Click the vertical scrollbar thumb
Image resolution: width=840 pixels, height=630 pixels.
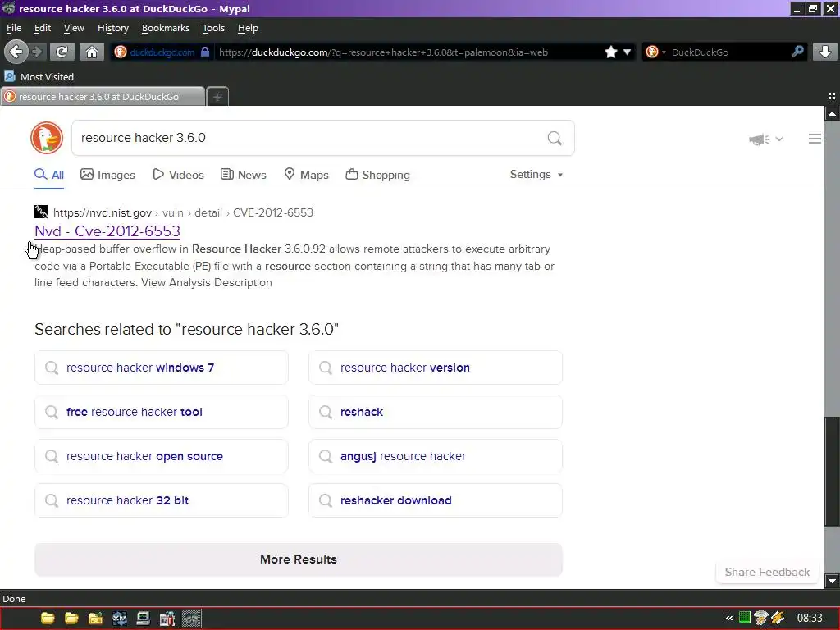pyautogui.click(x=832, y=472)
